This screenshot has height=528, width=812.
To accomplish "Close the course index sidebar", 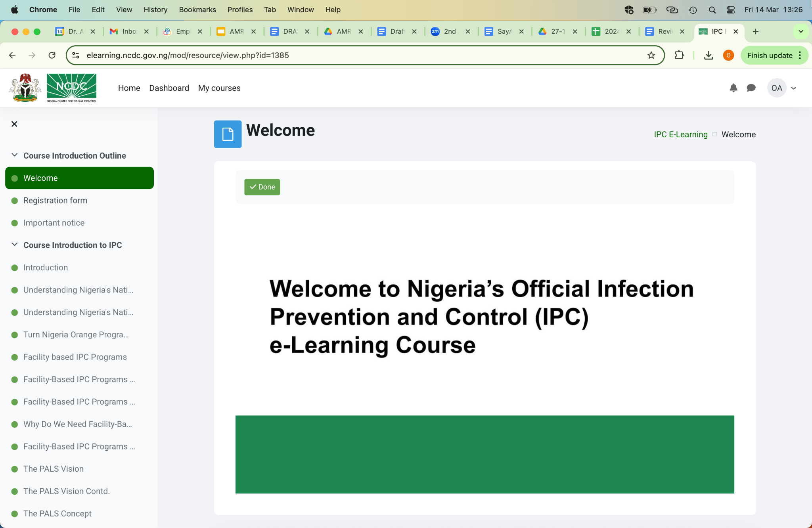I will 14,124.
